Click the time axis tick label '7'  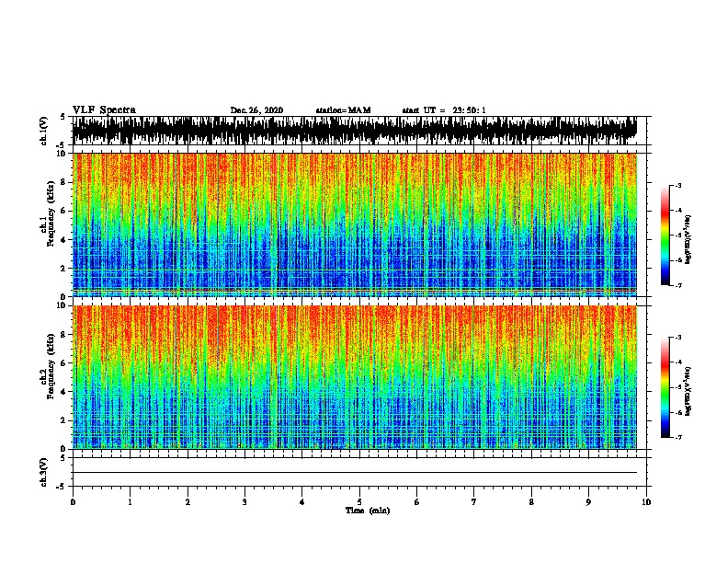pyautogui.click(x=474, y=502)
